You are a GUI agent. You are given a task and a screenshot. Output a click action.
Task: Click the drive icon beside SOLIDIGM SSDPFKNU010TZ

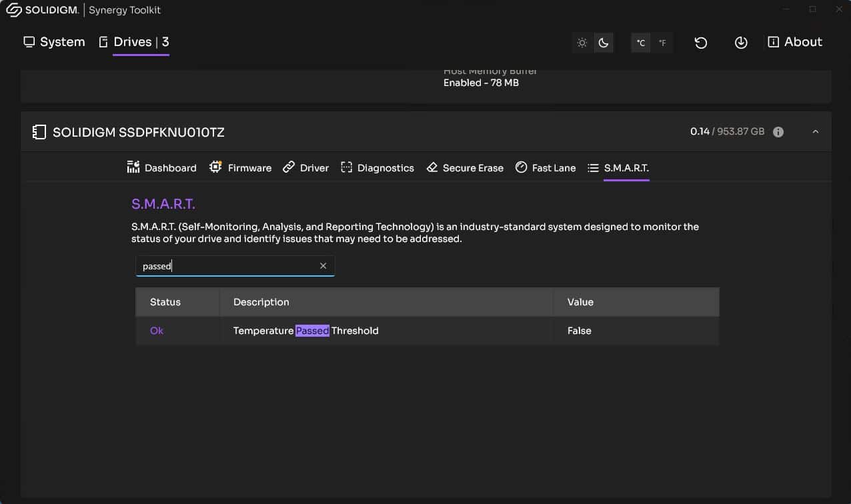coord(39,132)
